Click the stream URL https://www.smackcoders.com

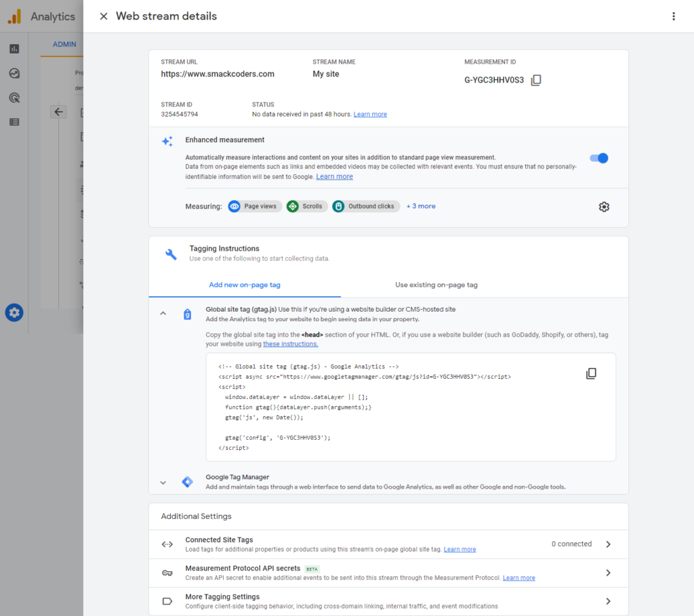click(x=218, y=74)
